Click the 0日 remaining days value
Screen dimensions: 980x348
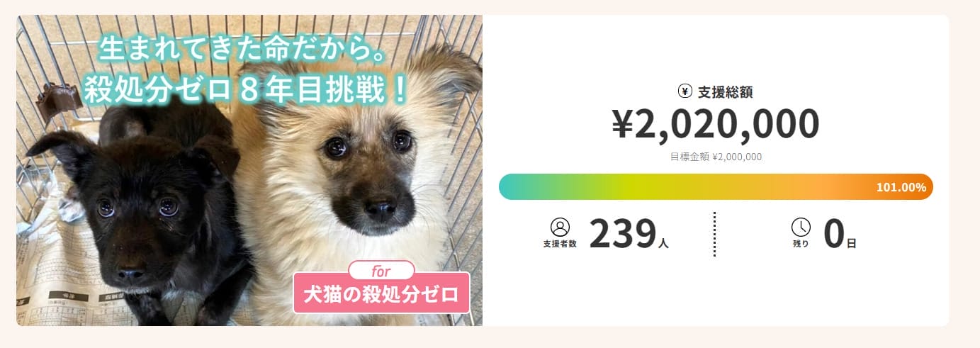840,235
